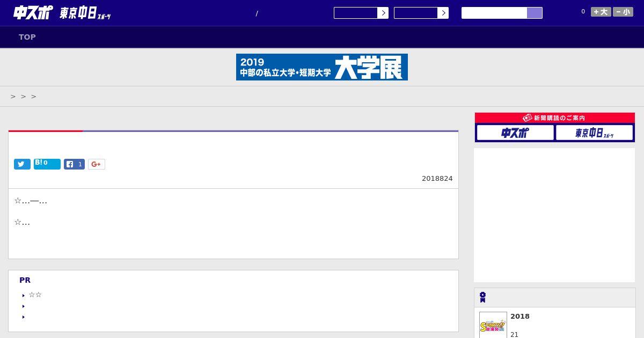The image size is (644, 338).
Task: Focus the header search input field
Action: (494, 13)
